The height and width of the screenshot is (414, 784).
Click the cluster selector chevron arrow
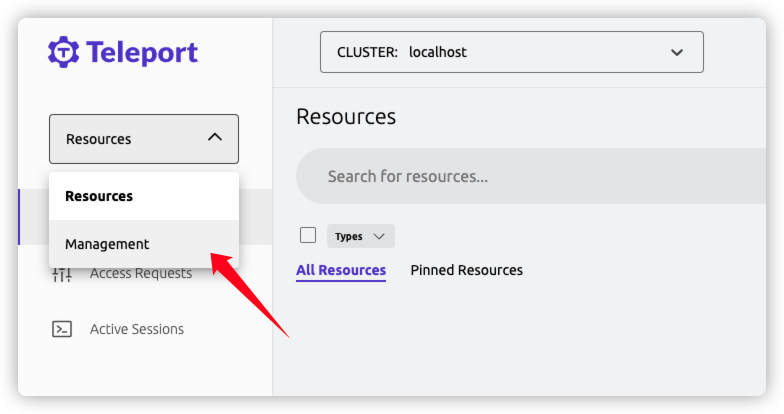coord(676,52)
